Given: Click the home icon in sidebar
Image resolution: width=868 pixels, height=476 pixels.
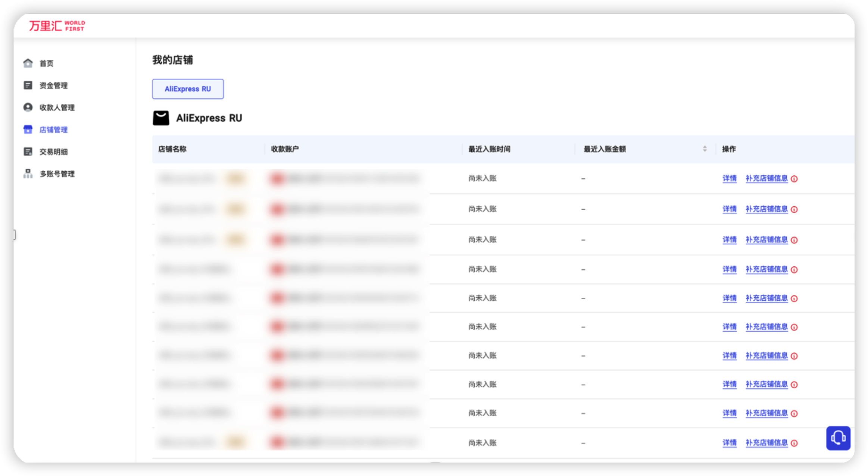Looking at the screenshot, I should click(28, 63).
